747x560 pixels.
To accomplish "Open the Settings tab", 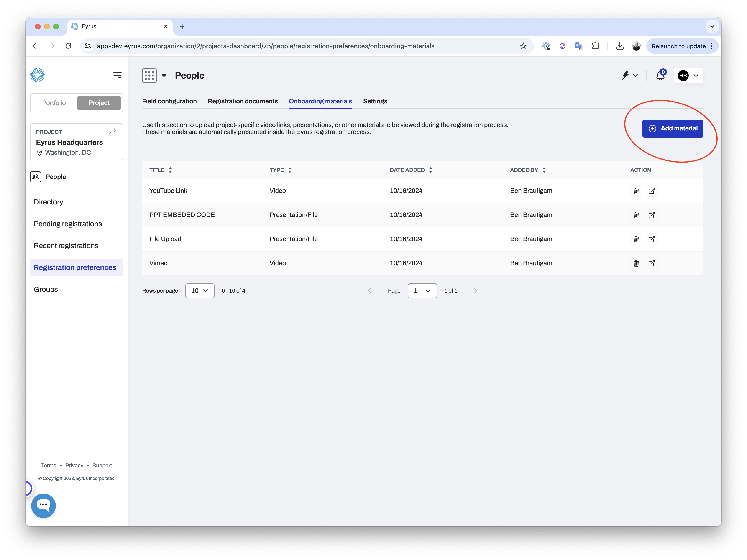I will [375, 101].
